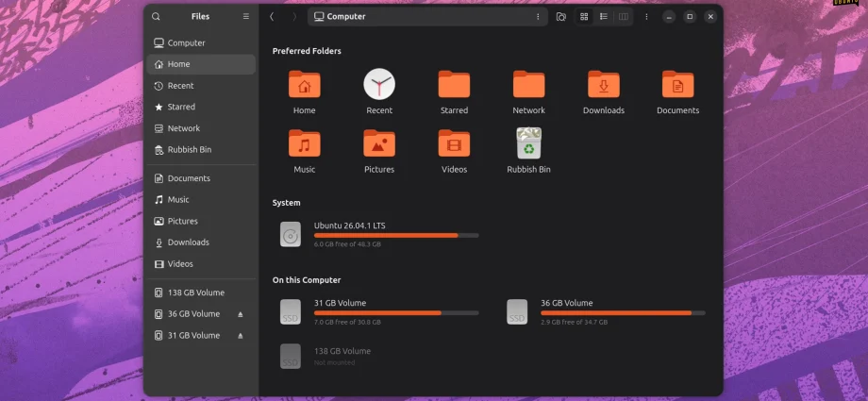Eject the 31 GB Volume in the sidebar
Image resolution: width=868 pixels, height=401 pixels.
(241, 335)
